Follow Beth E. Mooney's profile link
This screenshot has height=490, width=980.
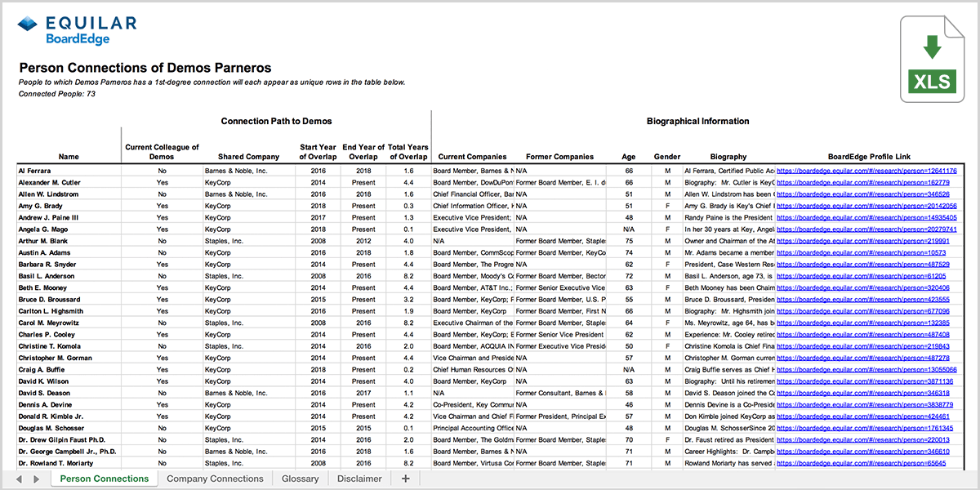863,288
